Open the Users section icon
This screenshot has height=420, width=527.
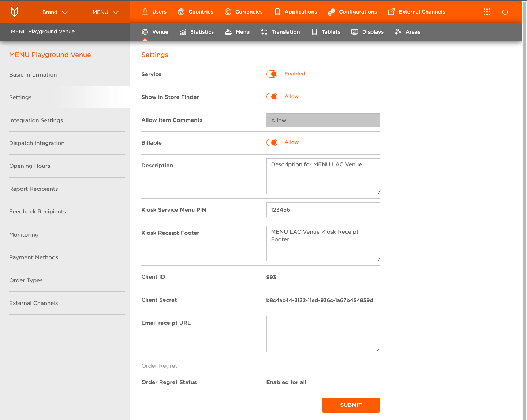pyautogui.click(x=145, y=12)
